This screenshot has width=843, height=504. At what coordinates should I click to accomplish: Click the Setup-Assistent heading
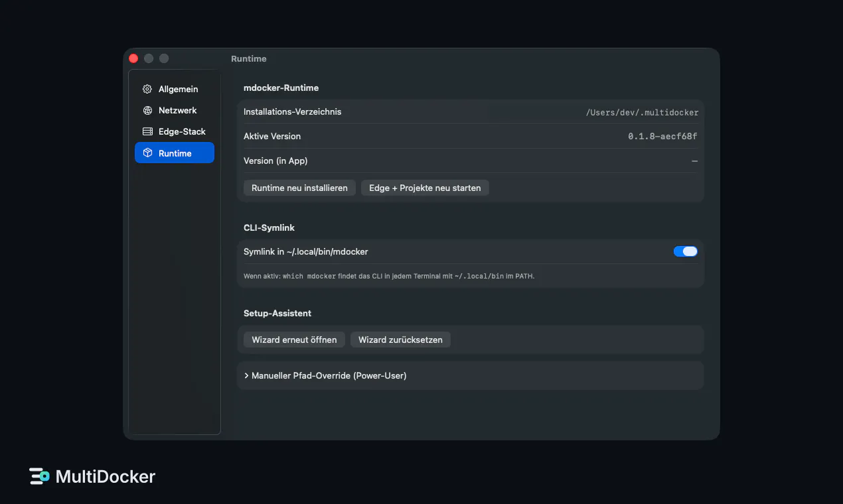[277, 313]
